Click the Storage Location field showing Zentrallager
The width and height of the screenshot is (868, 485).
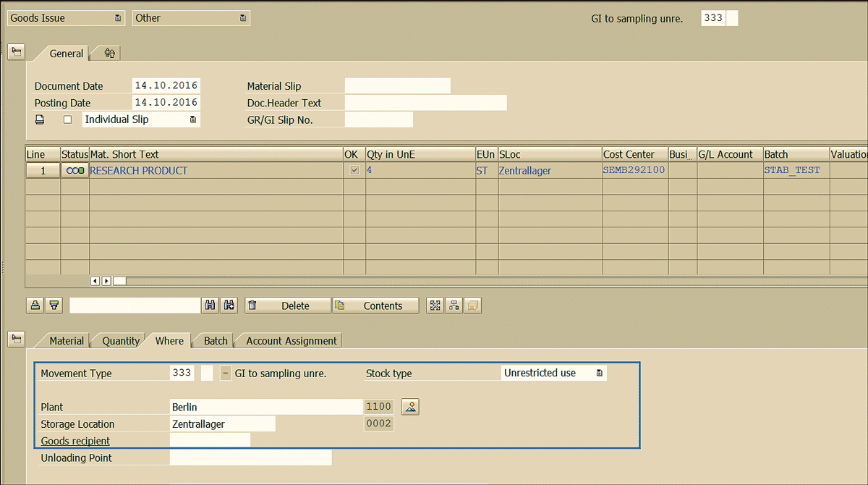pyautogui.click(x=223, y=423)
